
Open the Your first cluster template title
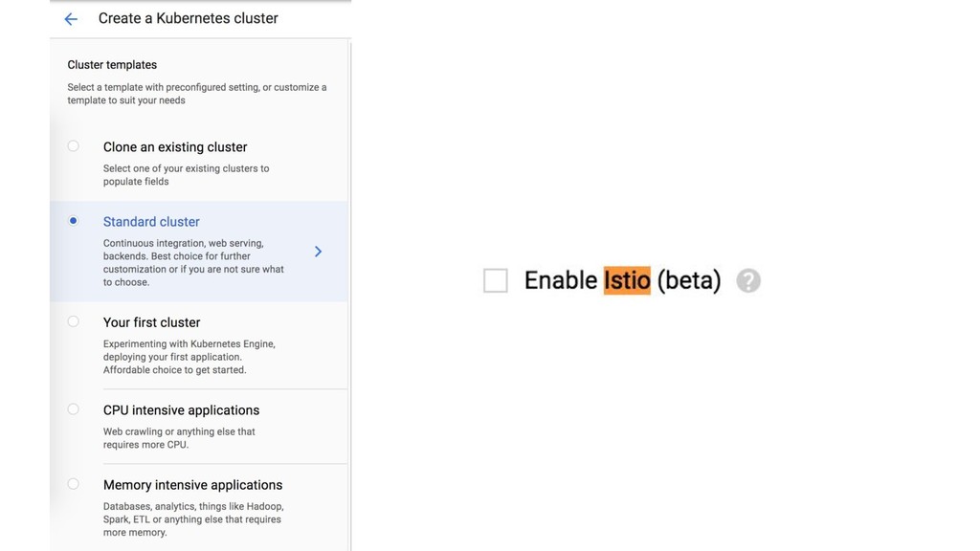coord(152,322)
